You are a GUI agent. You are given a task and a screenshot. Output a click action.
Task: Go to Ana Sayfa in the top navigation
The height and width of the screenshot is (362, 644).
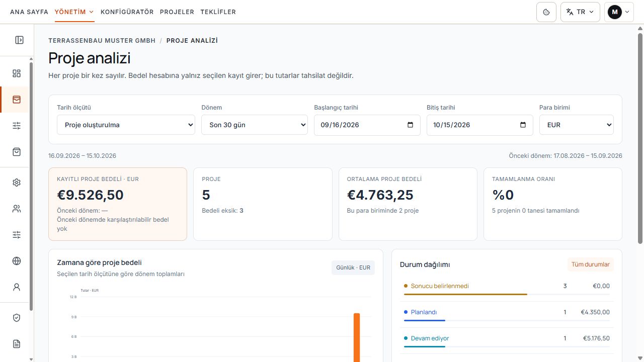pos(29,12)
